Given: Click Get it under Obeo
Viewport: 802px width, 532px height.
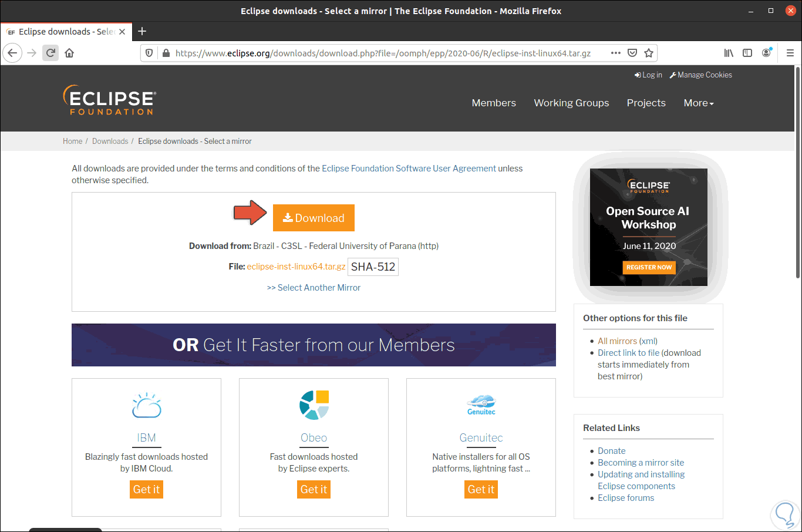Looking at the screenshot, I should tap(314, 489).
